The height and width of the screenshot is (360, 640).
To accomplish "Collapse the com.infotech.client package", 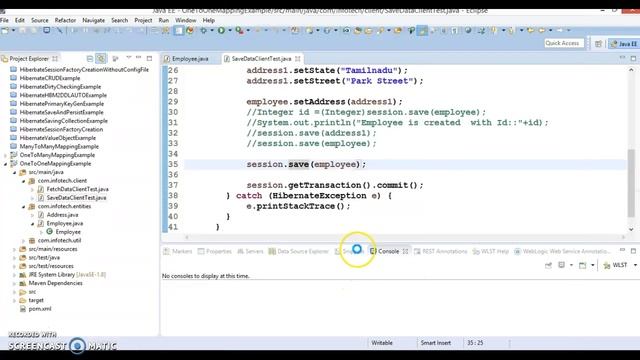I will point(23,181).
